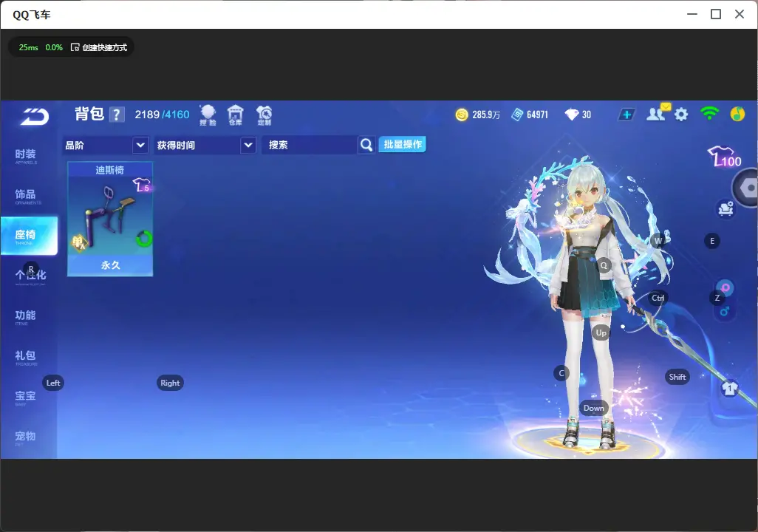This screenshot has width=758, height=532.
Task: Click the hexagon nut button at right edge
Action: click(745, 188)
